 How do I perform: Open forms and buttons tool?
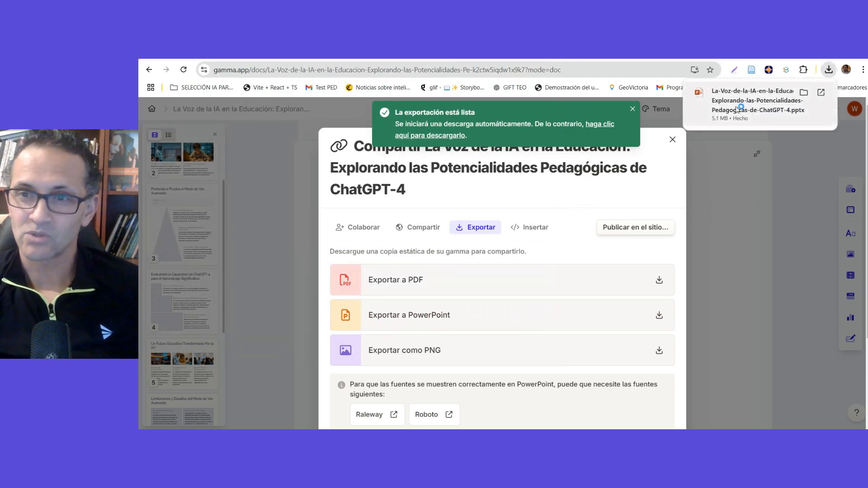[x=850, y=338]
